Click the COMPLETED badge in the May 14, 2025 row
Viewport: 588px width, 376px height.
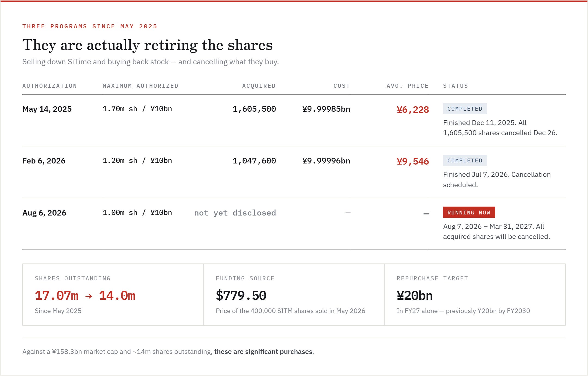(x=465, y=109)
